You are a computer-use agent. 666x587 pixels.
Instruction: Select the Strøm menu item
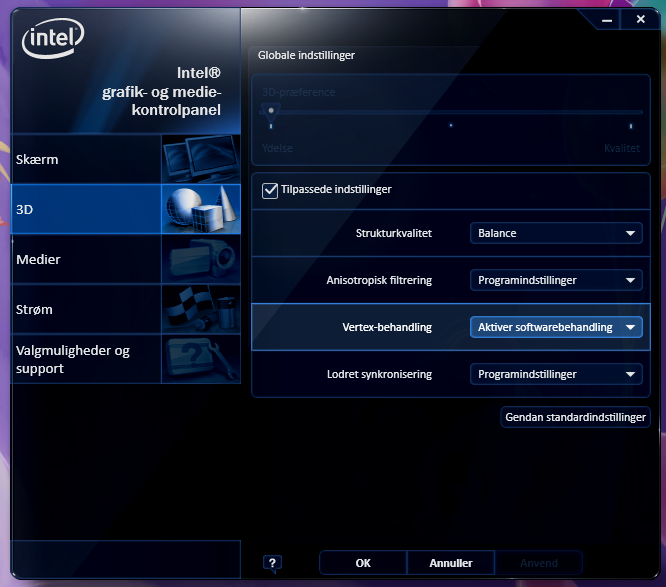(x=126, y=309)
